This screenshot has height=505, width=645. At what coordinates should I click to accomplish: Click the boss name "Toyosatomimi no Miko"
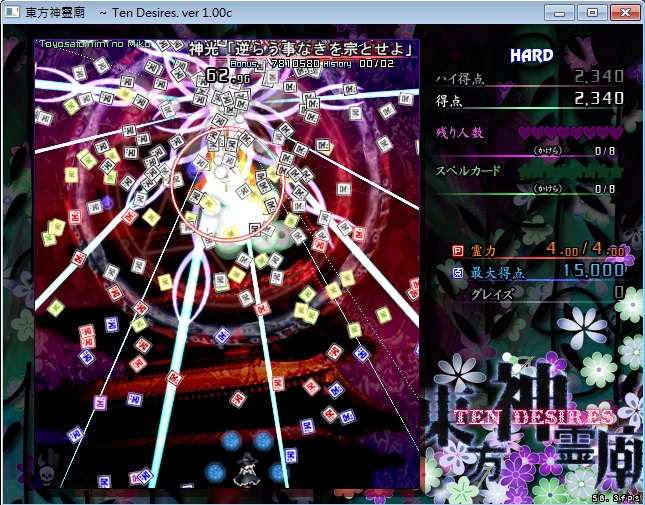tap(95, 44)
